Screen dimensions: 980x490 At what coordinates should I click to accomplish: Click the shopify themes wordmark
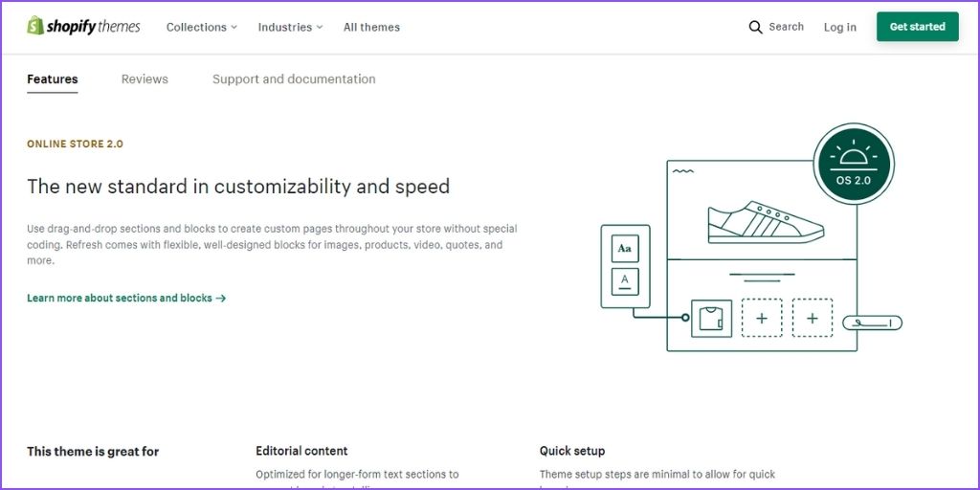(x=93, y=27)
